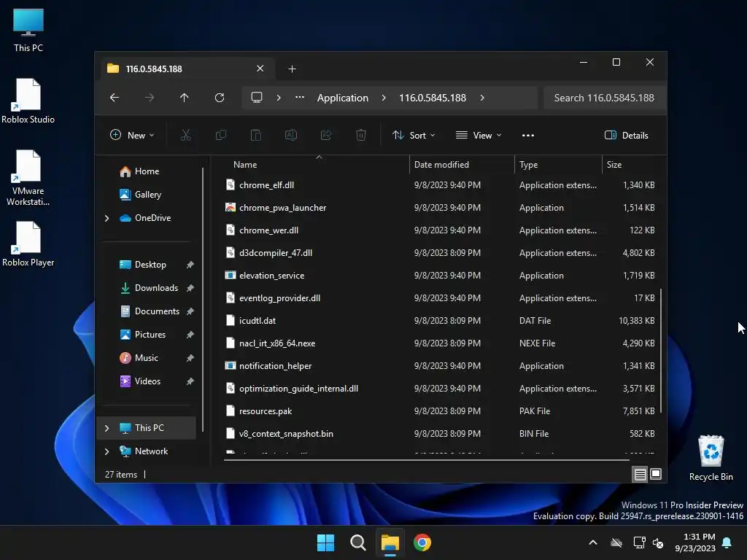This screenshot has width=747, height=560.
Task: Select This PC desktop icon
Action: (28, 30)
